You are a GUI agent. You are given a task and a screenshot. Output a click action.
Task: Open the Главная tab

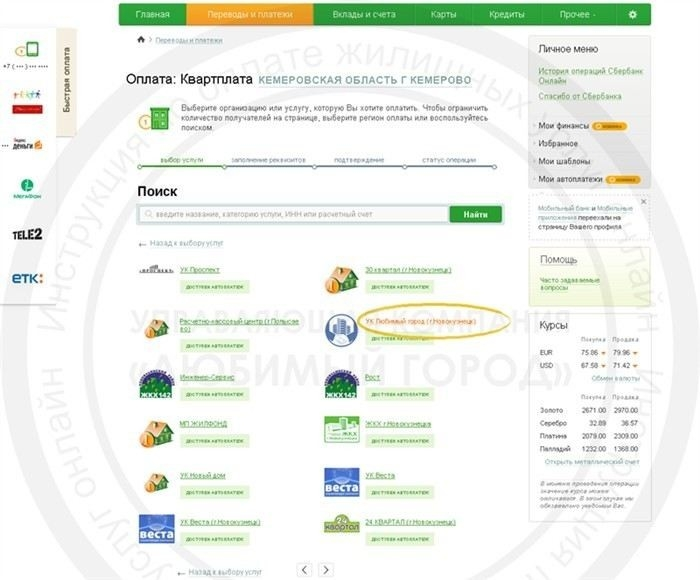pyautogui.click(x=153, y=15)
